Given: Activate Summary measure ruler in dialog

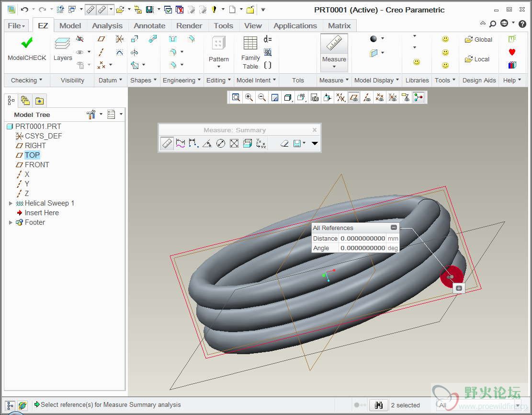Looking at the screenshot, I should pos(167,143).
